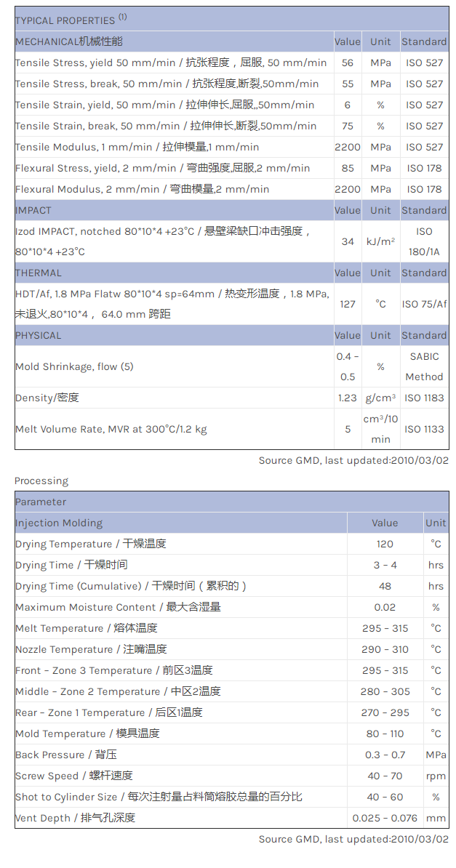Click the kJ/m² unit cell

tap(380, 241)
